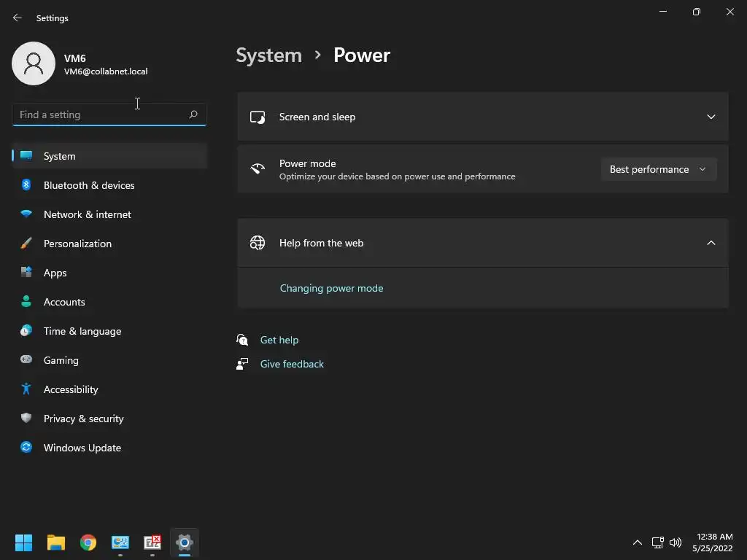747x560 pixels.
Task: Click the VM6@collabnet.local account email
Action: click(106, 71)
